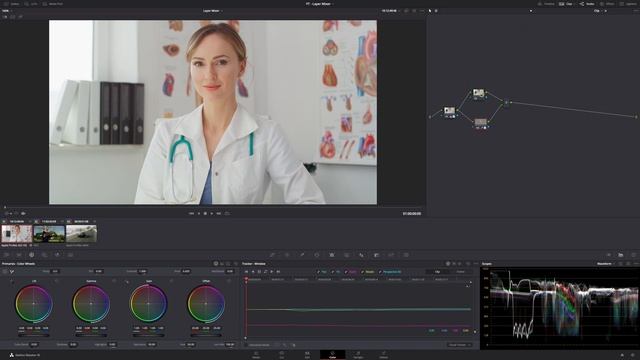This screenshot has height=360, width=640.
Task: Open the Blur palette icon
Action: [x=361, y=255]
